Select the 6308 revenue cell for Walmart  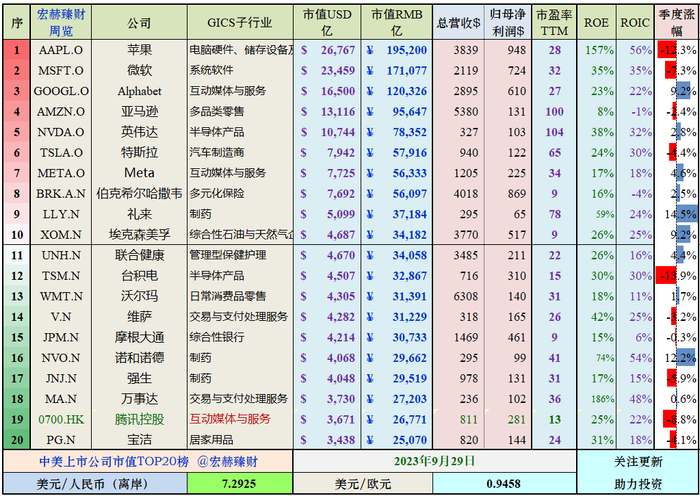click(x=458, y=296)
